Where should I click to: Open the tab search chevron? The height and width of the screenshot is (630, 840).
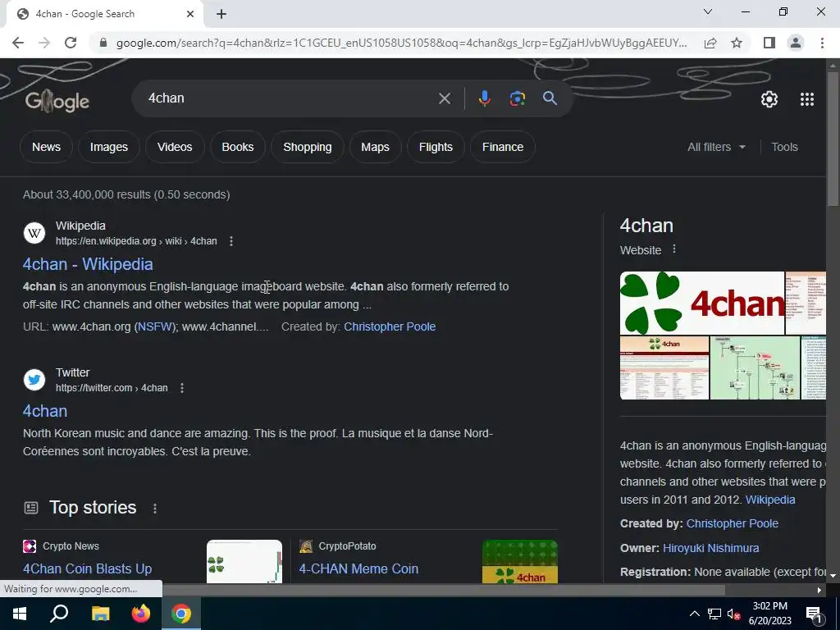[708, 11]
